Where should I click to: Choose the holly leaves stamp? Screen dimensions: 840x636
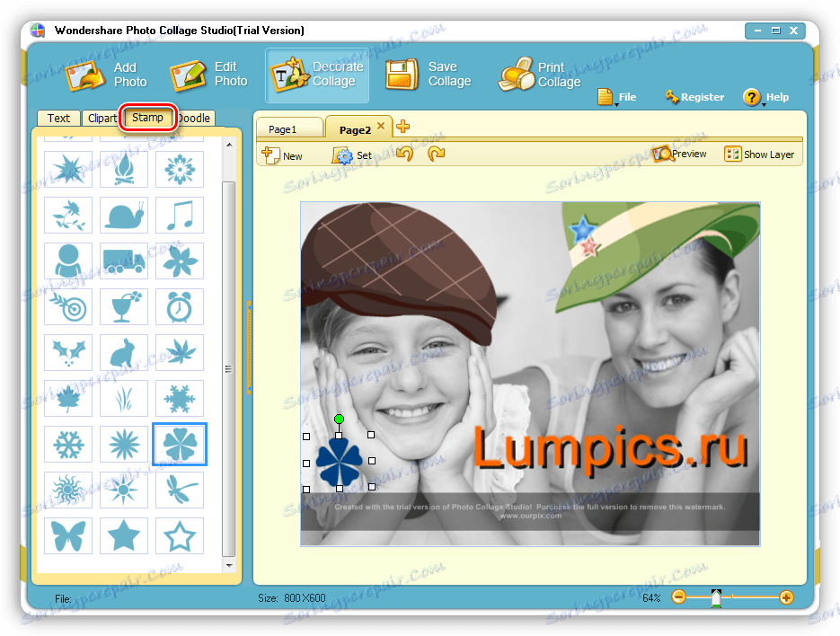[x=68, y=352]
